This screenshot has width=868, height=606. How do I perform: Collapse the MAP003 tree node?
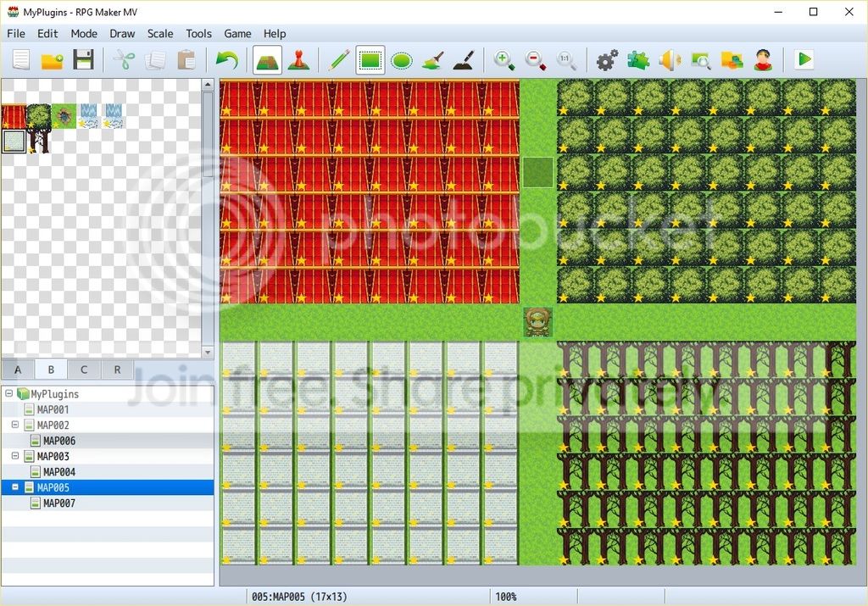15,456
